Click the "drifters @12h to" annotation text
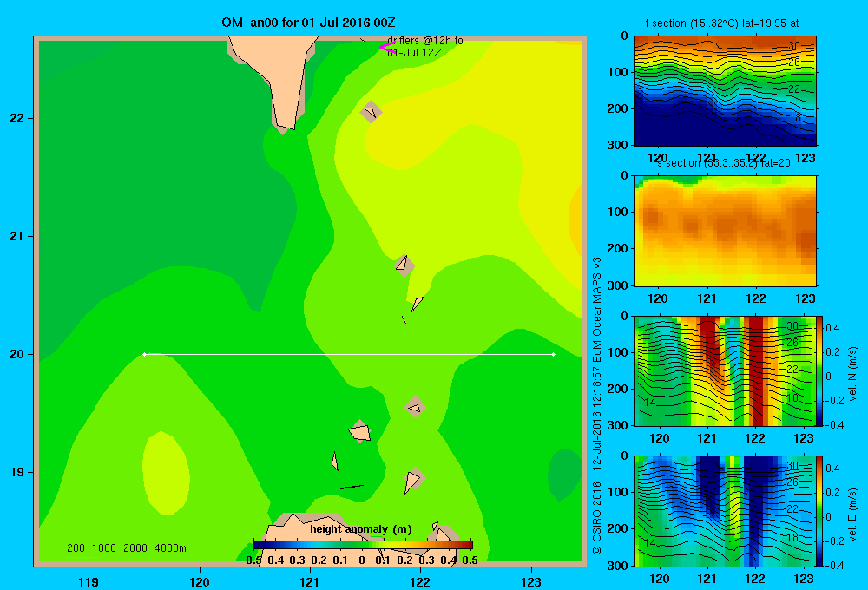 [x=425, y=41]
